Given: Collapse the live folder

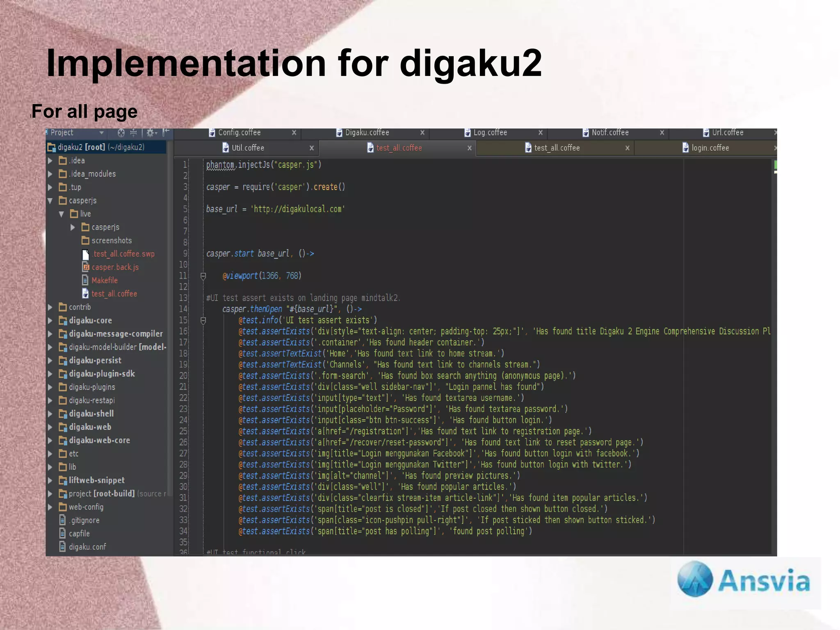Looking at the screenshot, I should coord(62,214).
